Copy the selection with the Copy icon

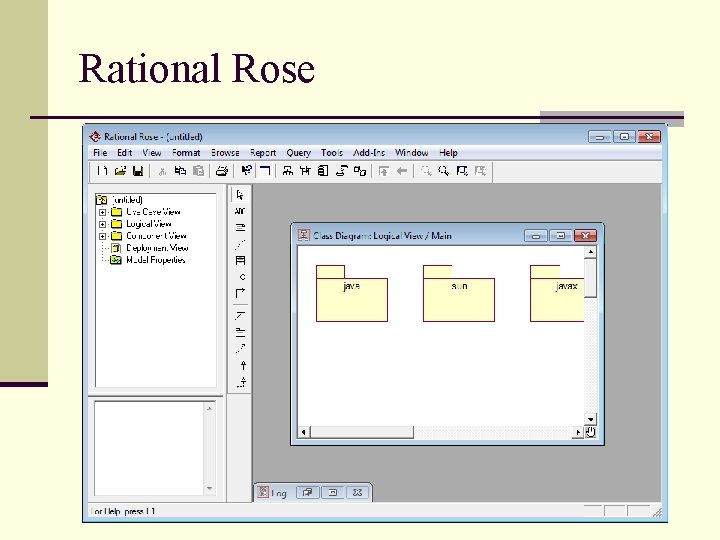pyautogui.click(x=180, y=171)
